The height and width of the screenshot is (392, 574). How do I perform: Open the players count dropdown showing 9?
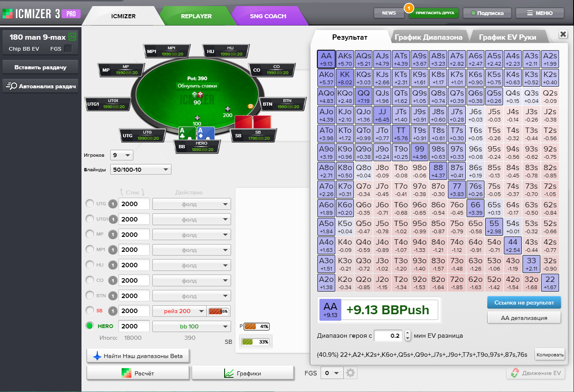click(x=122, y=155)
